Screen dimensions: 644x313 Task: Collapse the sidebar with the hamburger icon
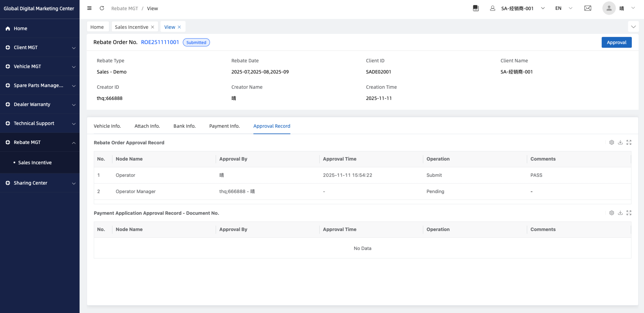(89, 8)
